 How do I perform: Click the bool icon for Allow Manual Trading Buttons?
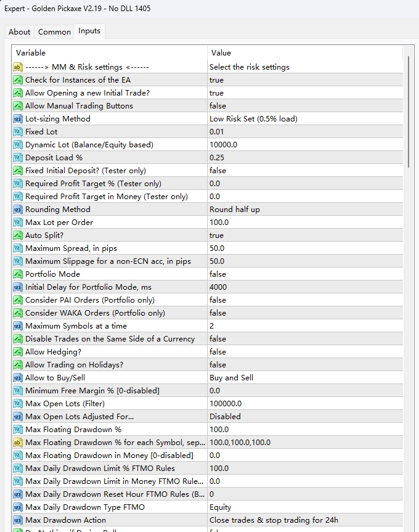click(18, 106)
